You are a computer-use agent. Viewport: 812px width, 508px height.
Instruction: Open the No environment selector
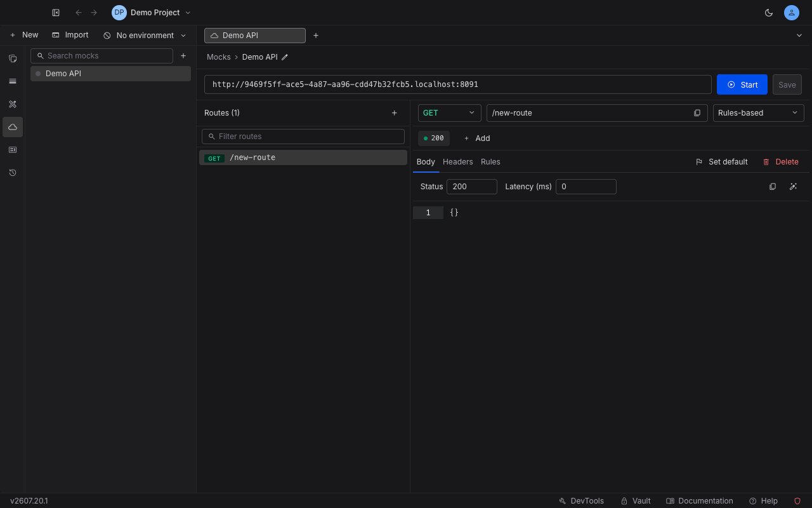[x=145, y=36]
